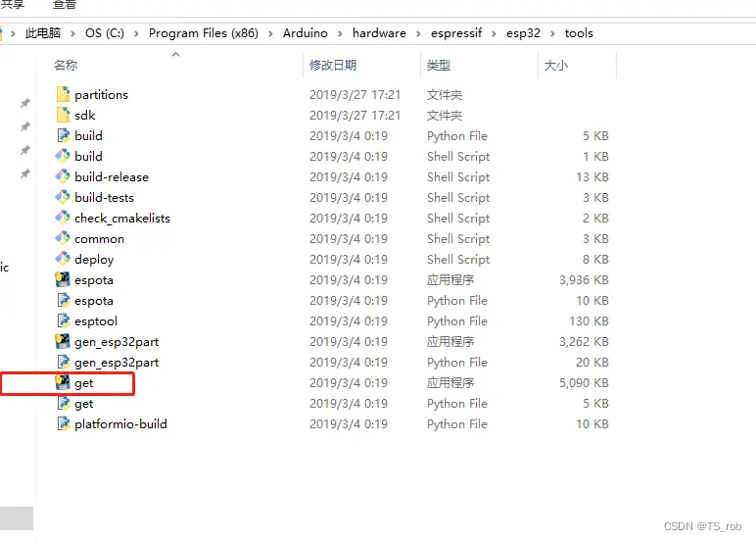Click the fourth pin icon in Quick access
The width and height of the screenshot is (756, 541).
25,173
